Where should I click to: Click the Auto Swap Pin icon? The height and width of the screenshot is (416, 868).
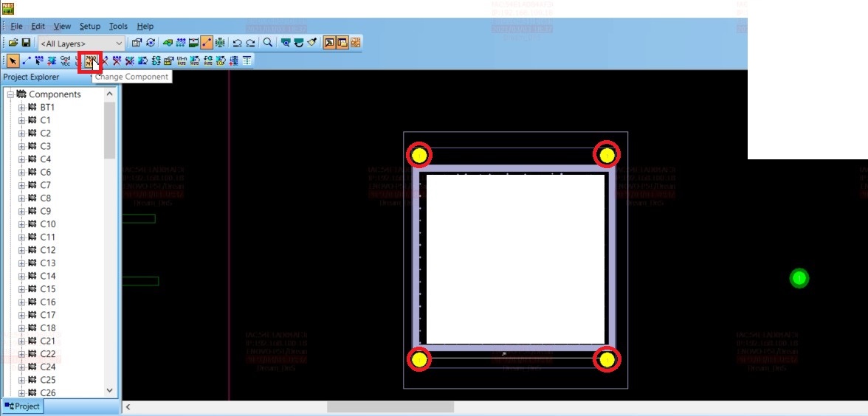click(193, 60)
